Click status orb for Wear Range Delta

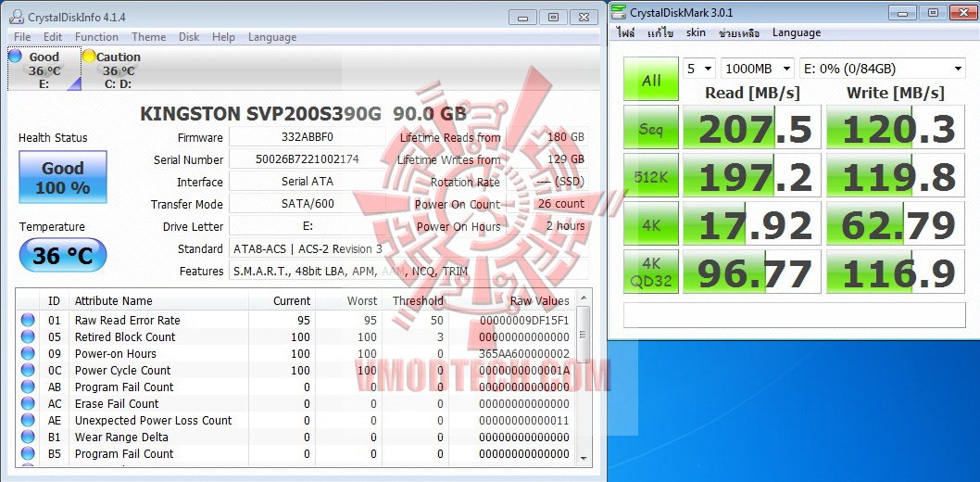(x=28, y=437)
